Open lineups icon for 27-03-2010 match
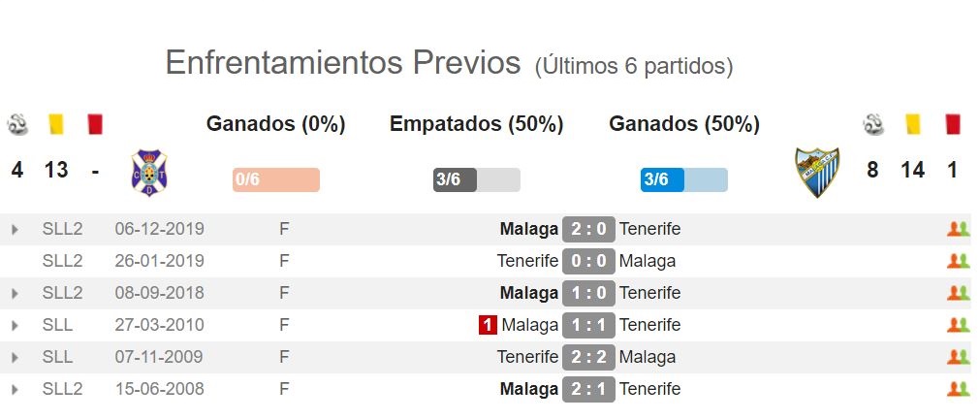 point(958,325)
